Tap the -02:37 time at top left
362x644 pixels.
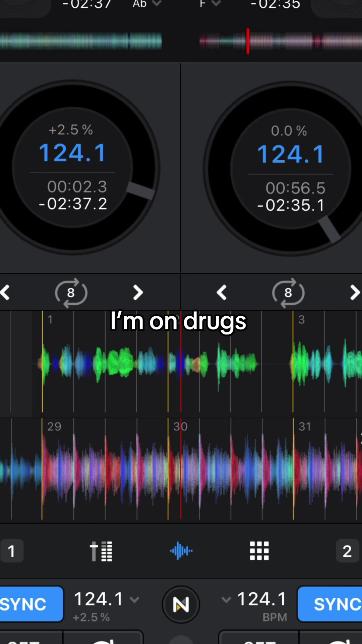click(x=87, y=5)
